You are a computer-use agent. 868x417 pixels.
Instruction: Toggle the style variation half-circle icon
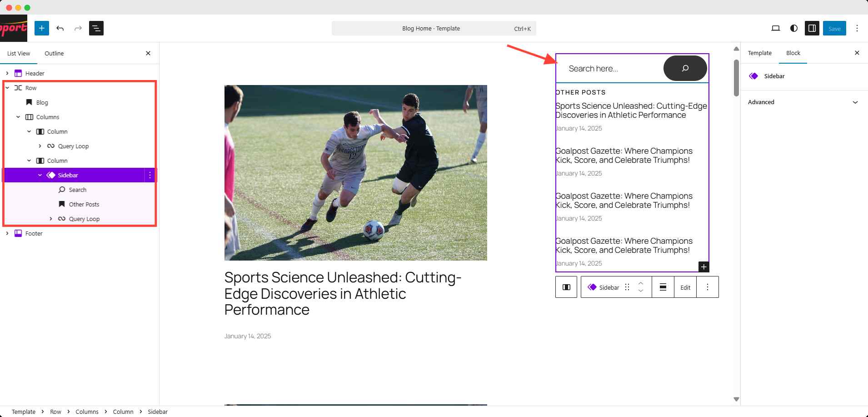pos(794,28)
